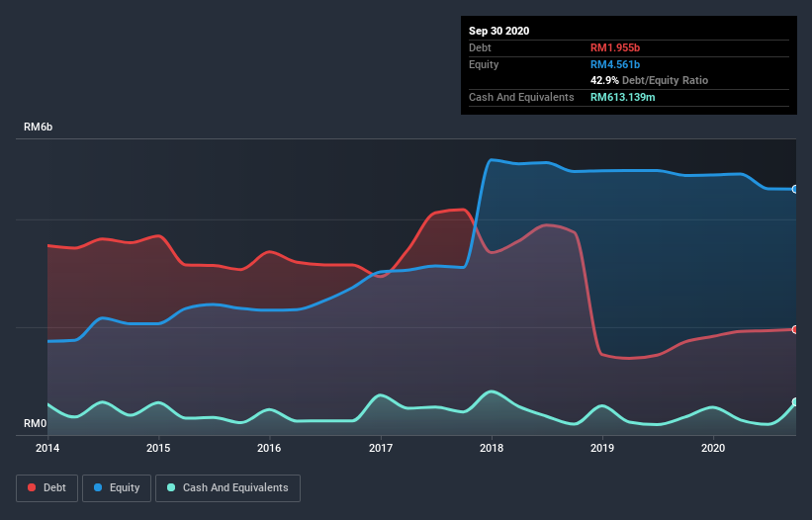The image size is (812, 520).
Task: Toggle the Equity series legend button
Action: 117,488
